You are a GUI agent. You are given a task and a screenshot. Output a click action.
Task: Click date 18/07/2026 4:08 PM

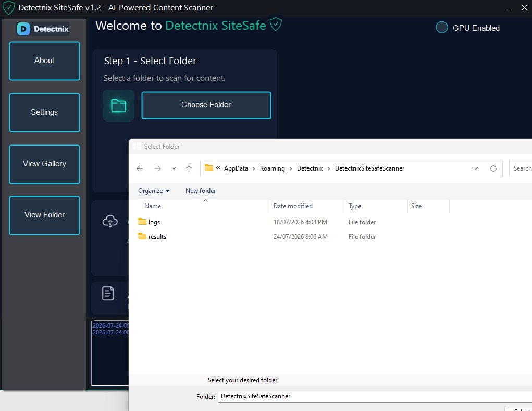(x=300, y=222)
